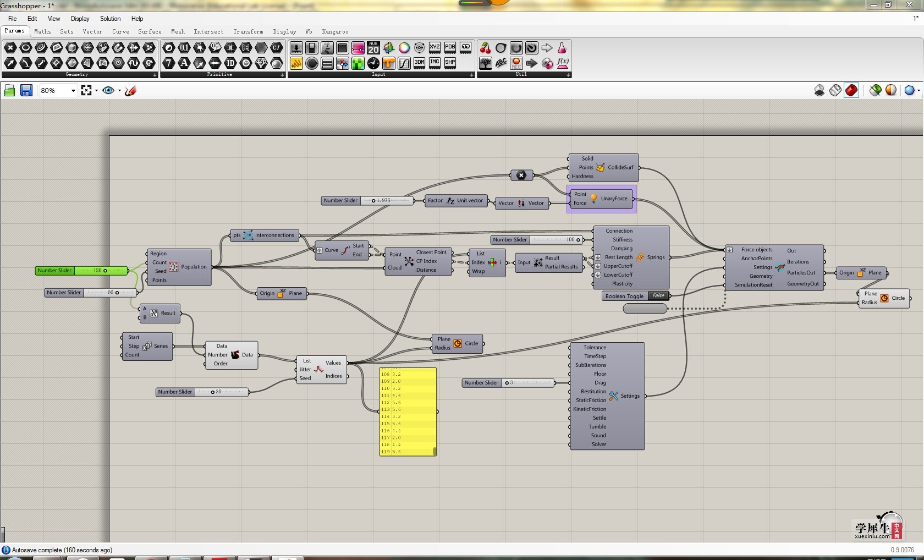The image size is (924, 560).
Task: Switch to the Maths tab
Action: tap(42, 32)
